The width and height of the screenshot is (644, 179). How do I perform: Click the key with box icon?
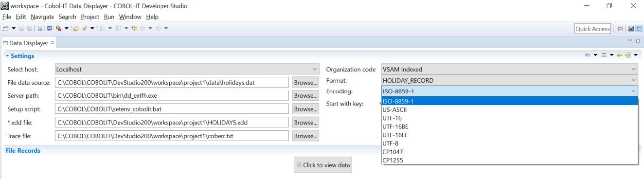tap(627, 55)
